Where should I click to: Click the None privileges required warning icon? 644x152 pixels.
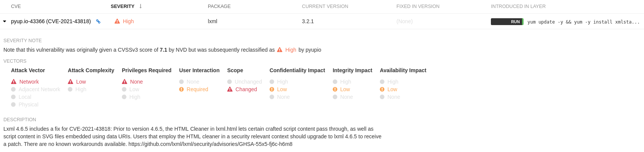click(125, 82)
